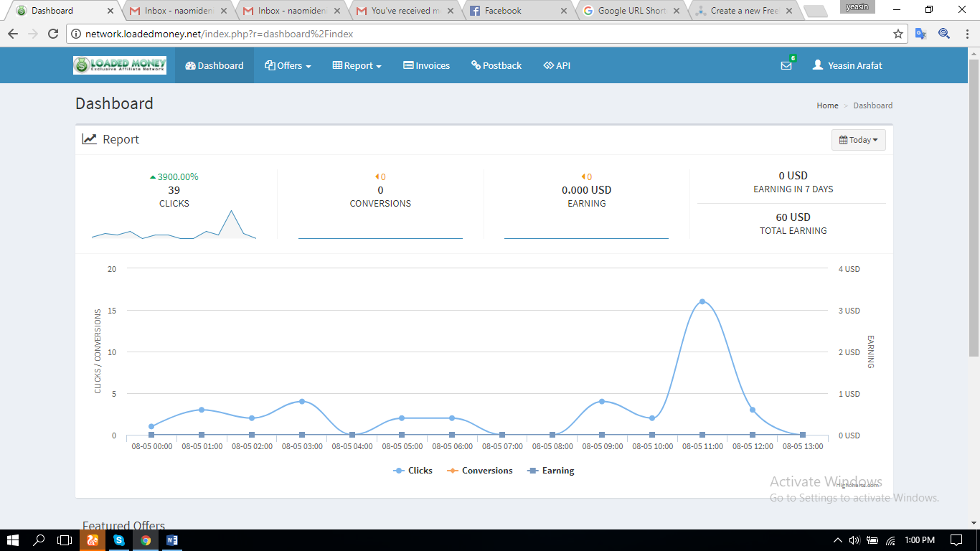
Task: Toggle Earning series in chart legend
Action: click(551, 471)
